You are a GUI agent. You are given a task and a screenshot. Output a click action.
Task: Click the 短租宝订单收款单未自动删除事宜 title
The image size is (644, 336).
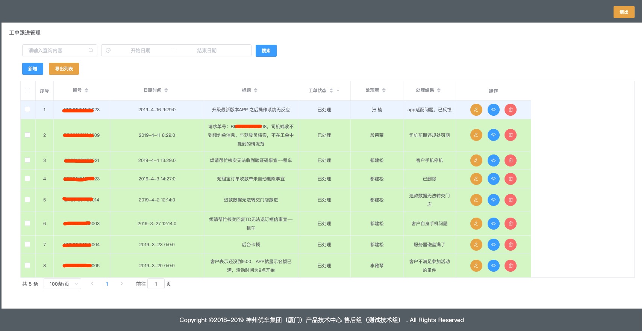(251, 179)
